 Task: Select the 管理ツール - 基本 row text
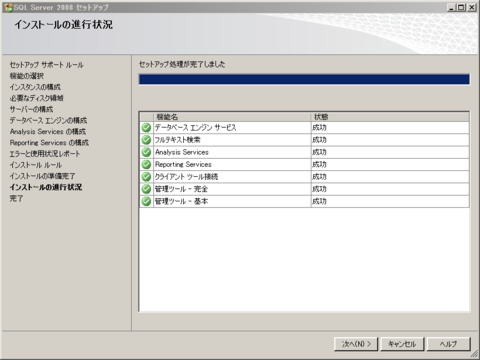coord(181,202)
